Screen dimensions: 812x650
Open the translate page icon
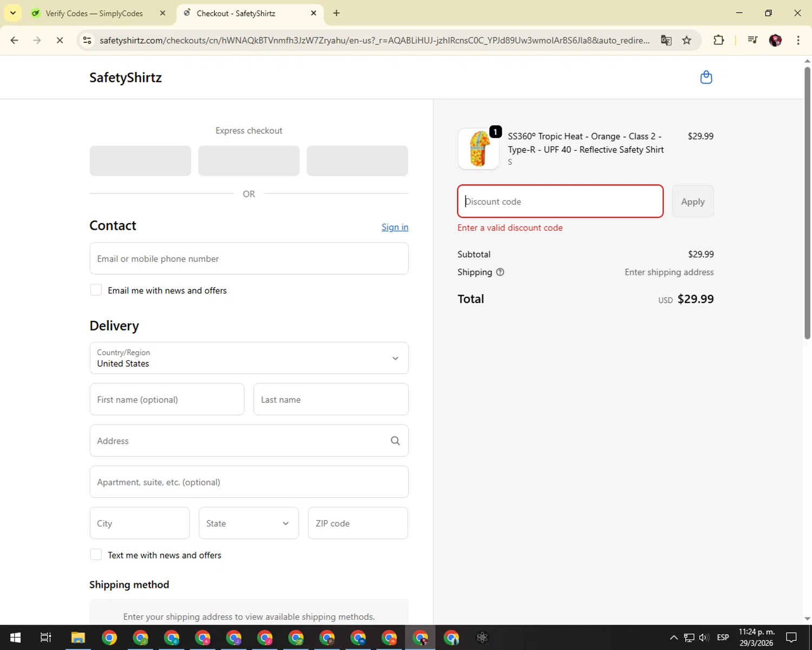pyautogui.click(x=666, y=40)
